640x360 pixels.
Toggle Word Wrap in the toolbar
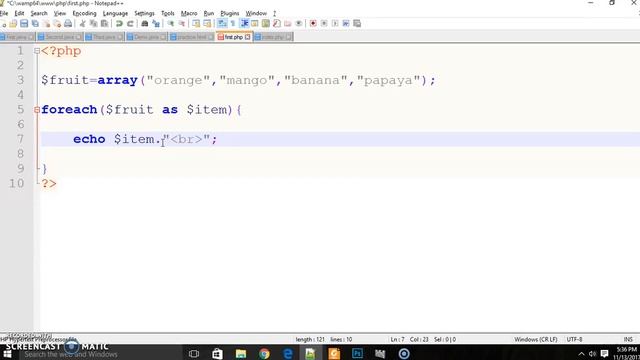click(222, 24)
